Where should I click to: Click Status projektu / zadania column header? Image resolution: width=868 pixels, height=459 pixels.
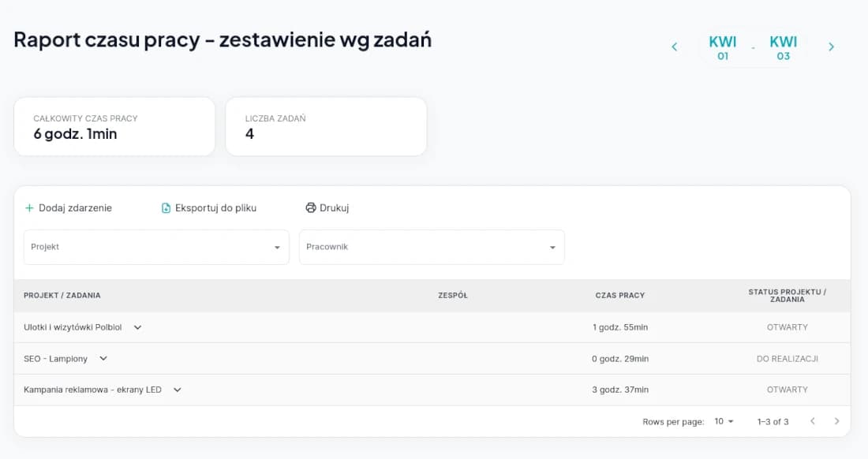pos(788,295)
